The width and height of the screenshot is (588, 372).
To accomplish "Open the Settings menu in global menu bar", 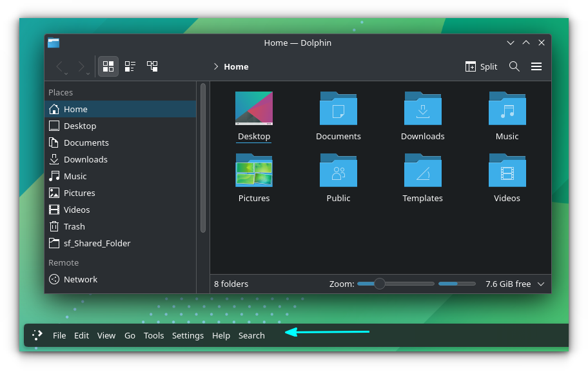I will [188, 335].
